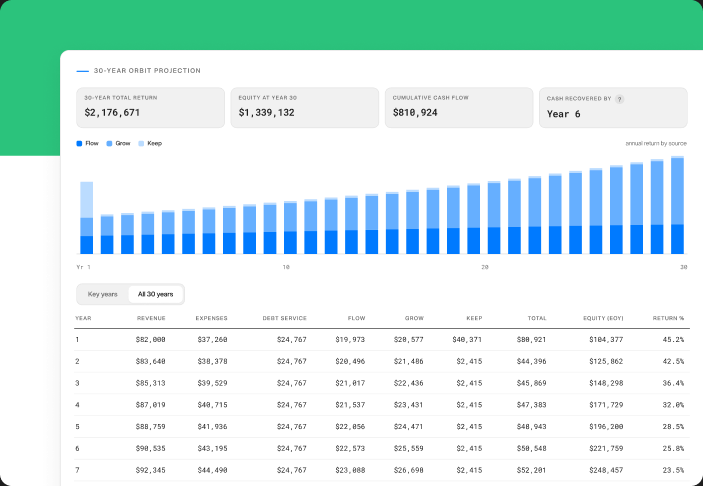Select revenue cell $90,535 in year 6

coord(151,448)
